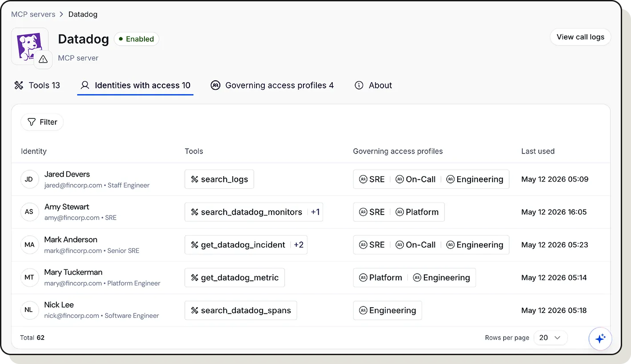Click Governing access profiles column header
Screen dimensions: 631x364
coord(398,151)
